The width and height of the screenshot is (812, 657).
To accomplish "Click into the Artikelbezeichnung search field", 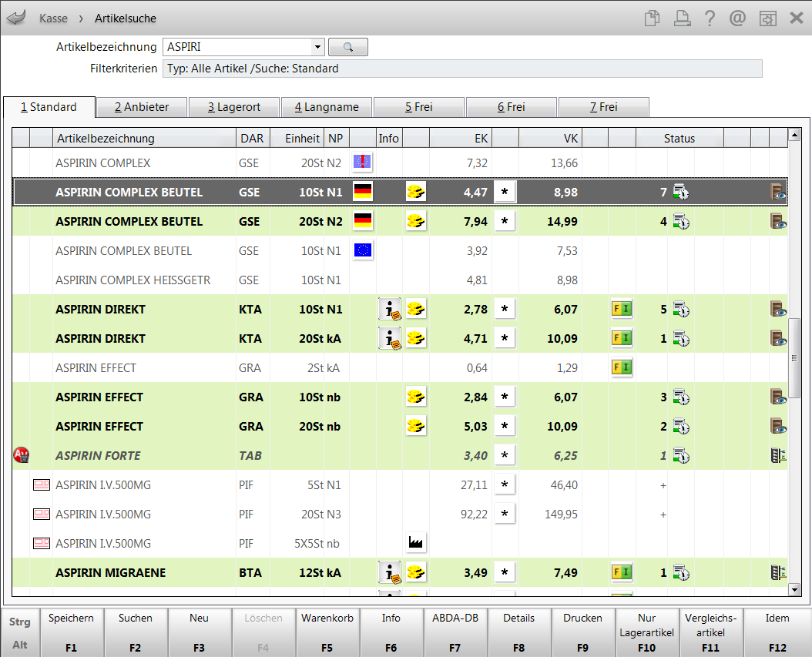I will 238,47.
